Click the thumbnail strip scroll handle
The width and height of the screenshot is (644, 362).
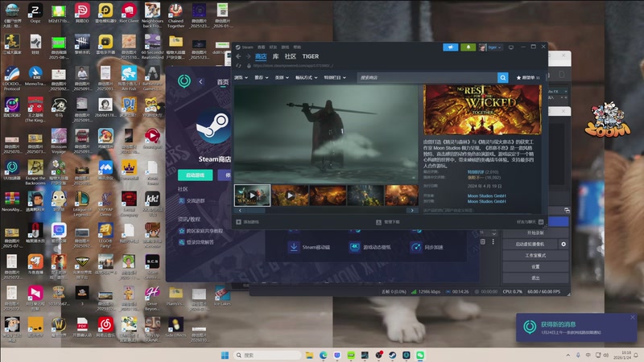pyautogui.click(x=255, y=211)
